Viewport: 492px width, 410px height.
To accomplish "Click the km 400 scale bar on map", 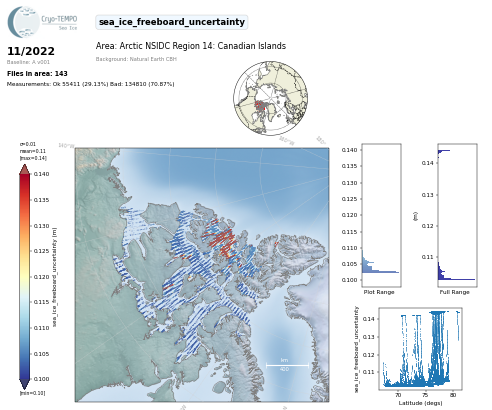I will (x=287, y=365).
